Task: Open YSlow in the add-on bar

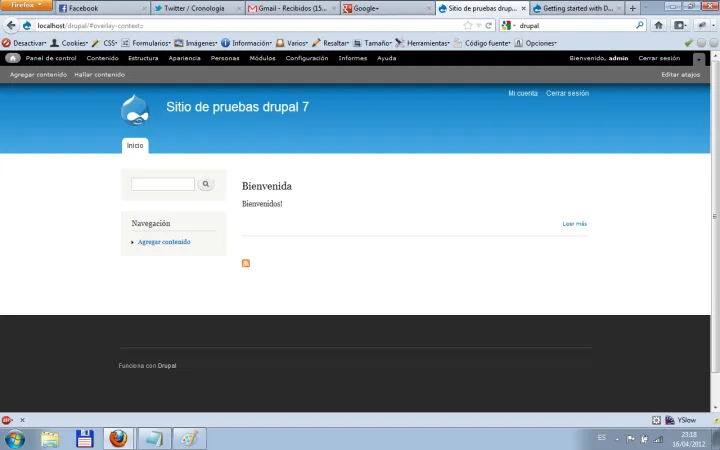Action: point(686,420)
